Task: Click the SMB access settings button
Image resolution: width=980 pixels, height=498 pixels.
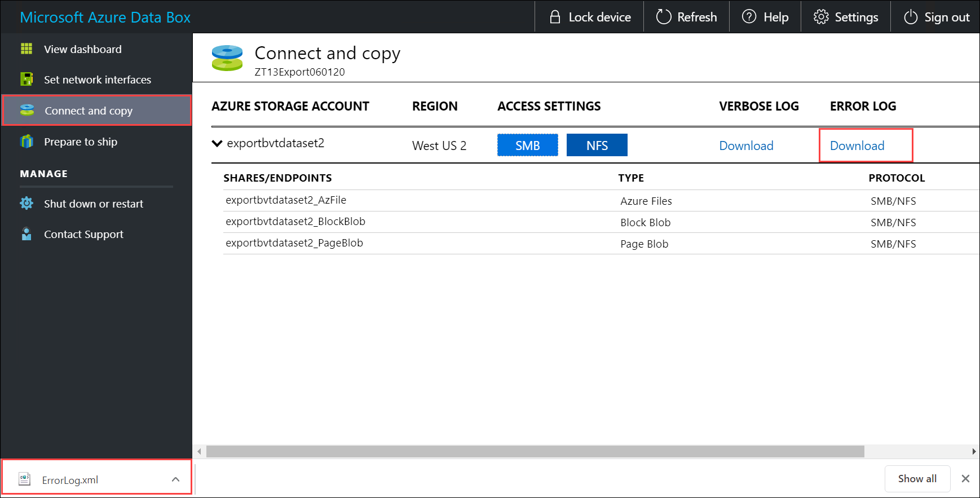Action: [527, 146]
